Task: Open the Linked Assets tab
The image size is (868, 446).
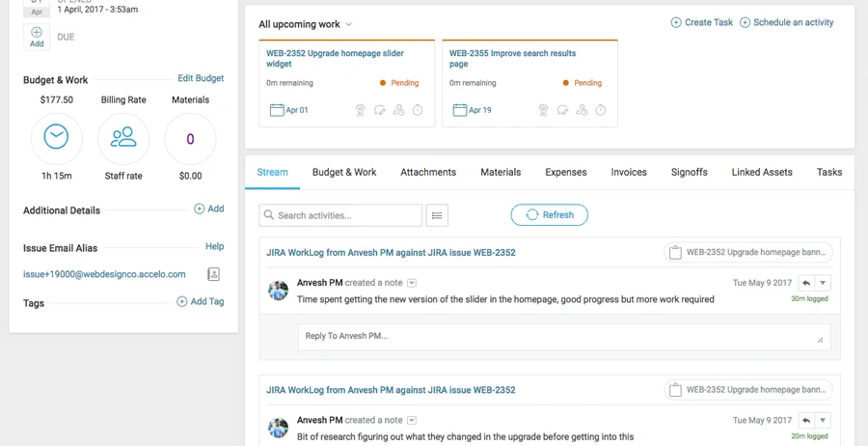Action: 762,172
